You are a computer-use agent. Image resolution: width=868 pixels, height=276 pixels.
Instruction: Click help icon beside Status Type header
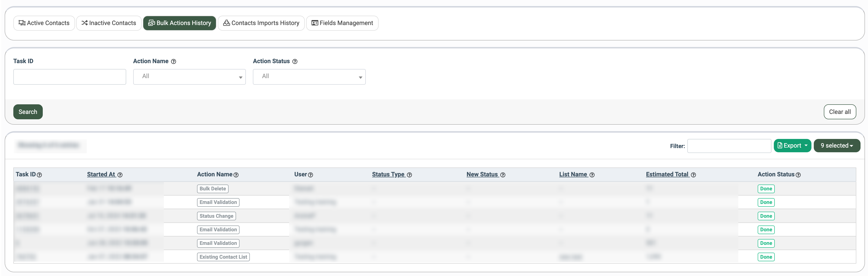point(409,175)
